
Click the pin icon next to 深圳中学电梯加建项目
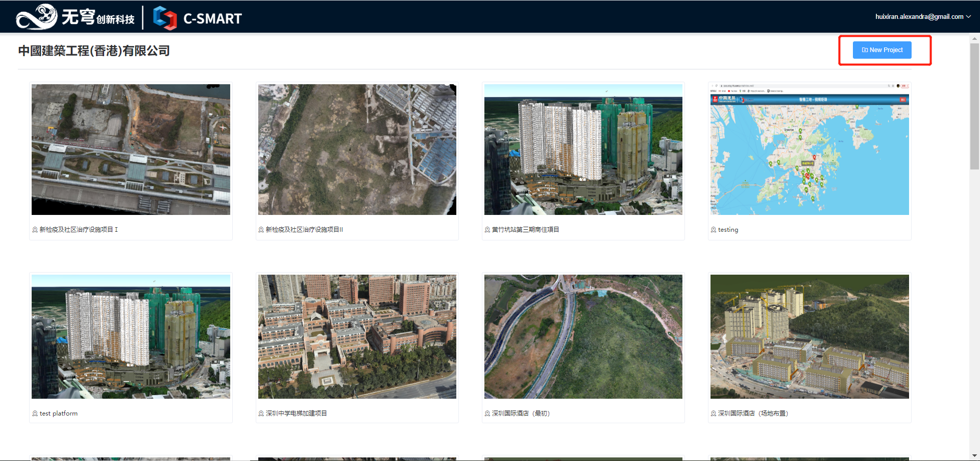coord(261,414)
